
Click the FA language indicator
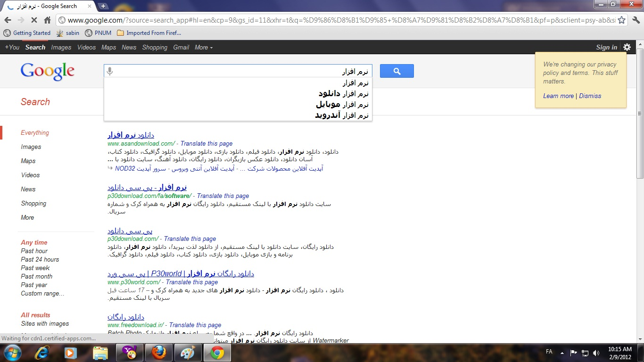pyautogui.click(x=549, y=352)
